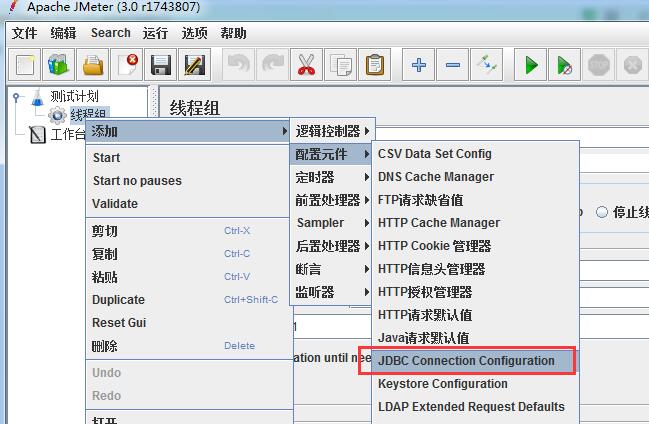Screen dimensions: 649x424
Task: Open the 文件 menu
Action: pyautogui.click(x=24, y=33)
